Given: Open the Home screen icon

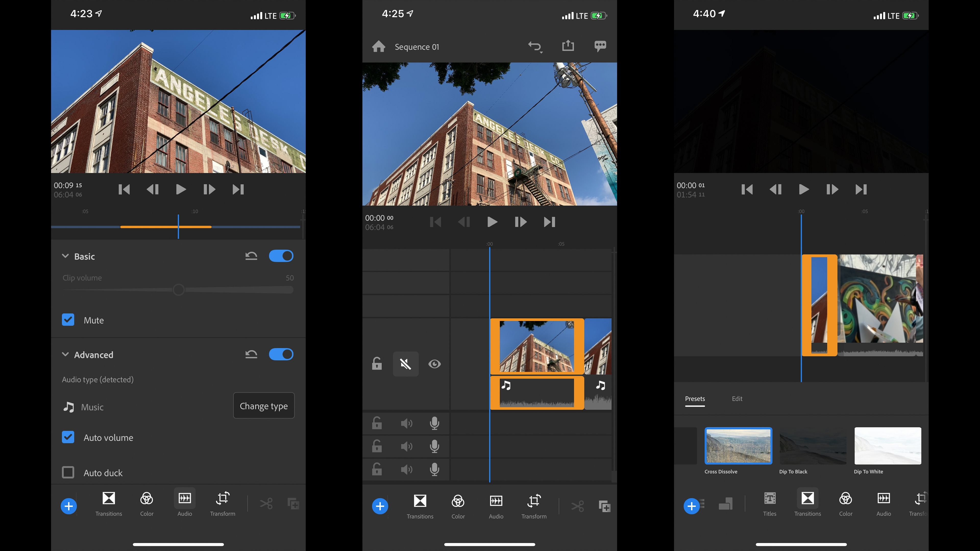Looking at the screenshot, I should coord(378,46).
